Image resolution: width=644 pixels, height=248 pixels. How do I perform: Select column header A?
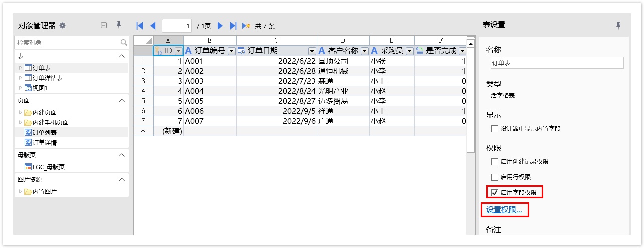pos(168,41)
